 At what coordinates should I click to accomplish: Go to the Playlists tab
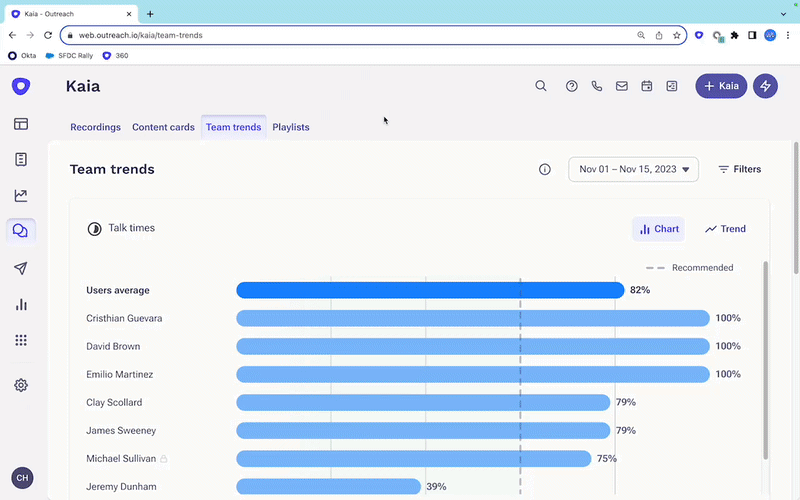click(291, 127)
